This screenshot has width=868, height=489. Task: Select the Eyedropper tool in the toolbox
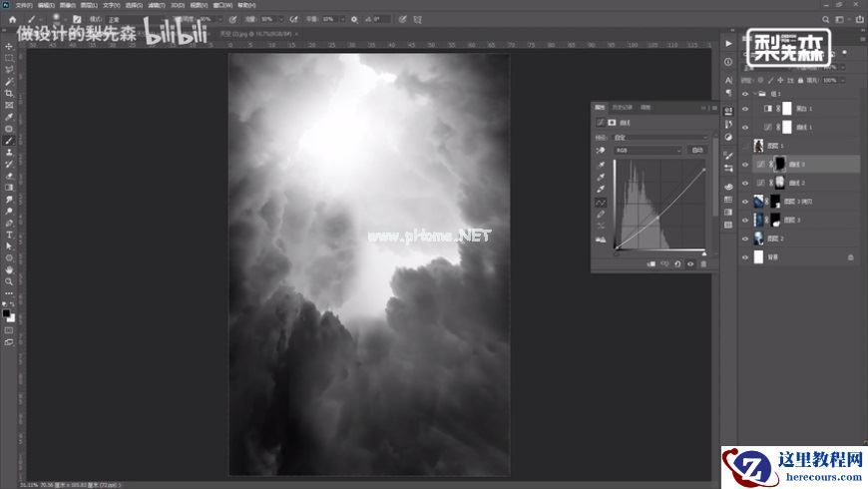point(9,117)
